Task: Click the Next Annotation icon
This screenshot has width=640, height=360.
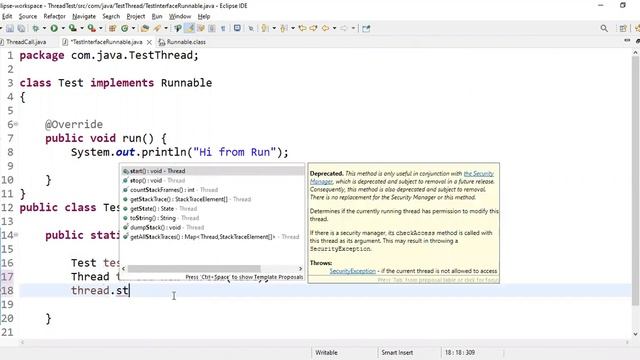Action: click(264, 28)
